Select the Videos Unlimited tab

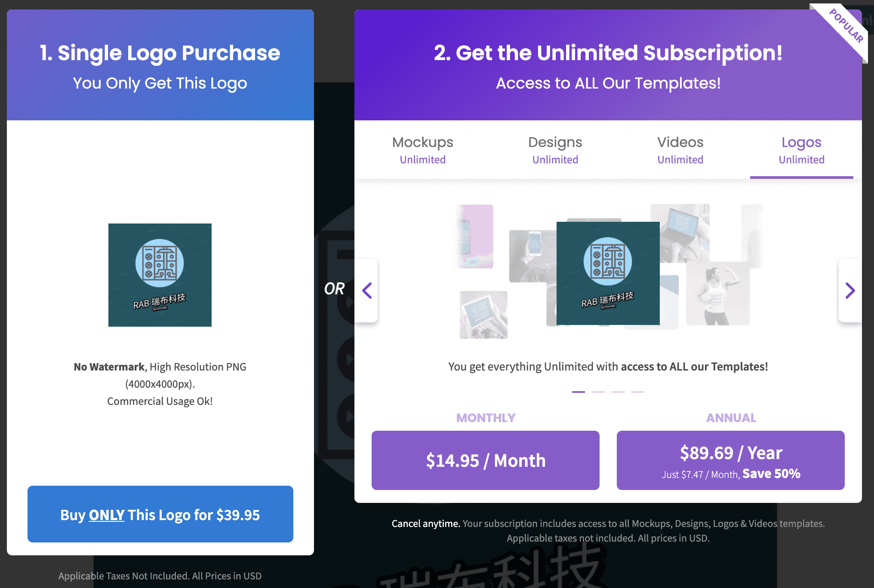point(680,150)
